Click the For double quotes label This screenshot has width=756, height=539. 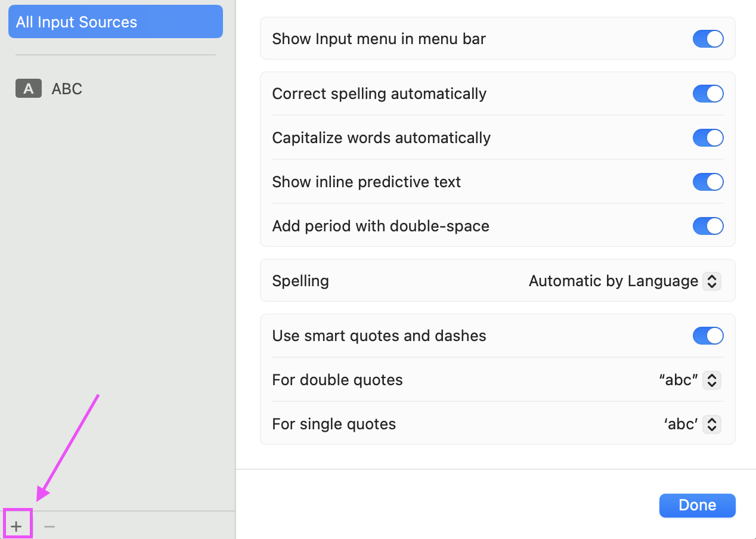pyautogui.click(x=337, y=380)
